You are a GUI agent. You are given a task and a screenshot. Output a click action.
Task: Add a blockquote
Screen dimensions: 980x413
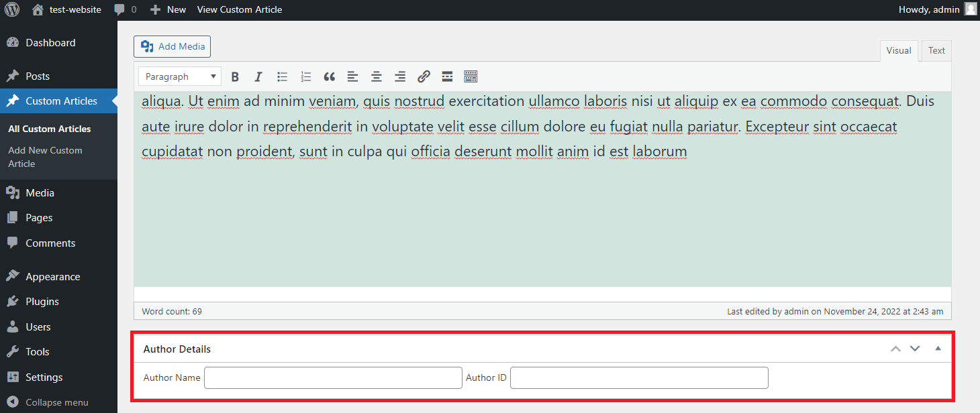pyautogui.click(x=330, y=76)
